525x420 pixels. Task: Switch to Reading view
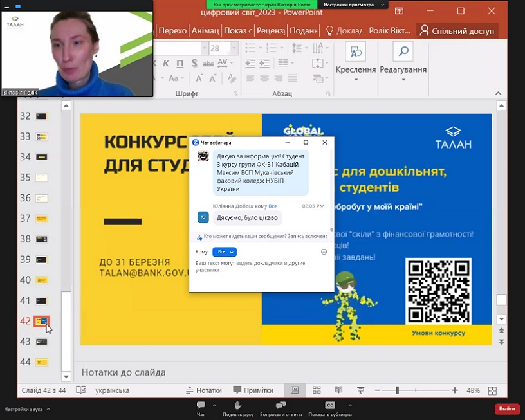coord(338,390)
